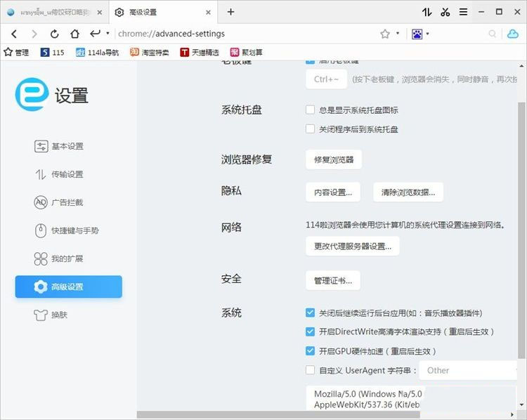Go back using the back arrow

[14, 34]
